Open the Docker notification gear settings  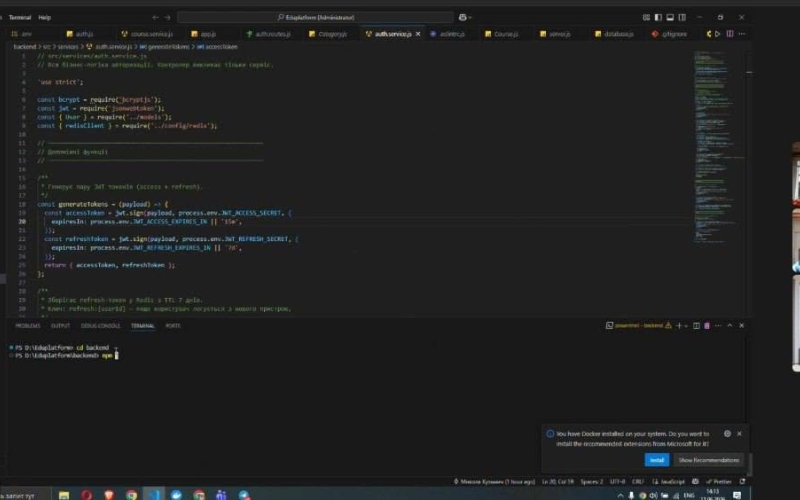(x=727, y=434)
